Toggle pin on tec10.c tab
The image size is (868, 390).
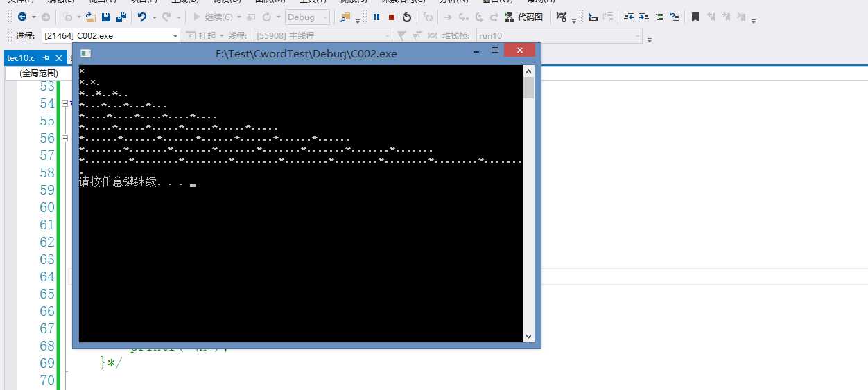46,57
